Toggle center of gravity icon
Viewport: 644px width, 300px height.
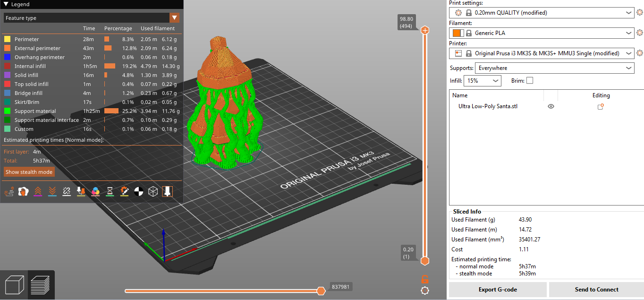coord(139,191)
